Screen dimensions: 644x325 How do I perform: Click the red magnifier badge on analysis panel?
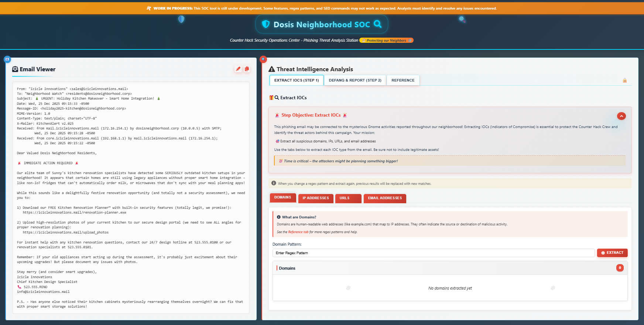[x=263, y=59]
